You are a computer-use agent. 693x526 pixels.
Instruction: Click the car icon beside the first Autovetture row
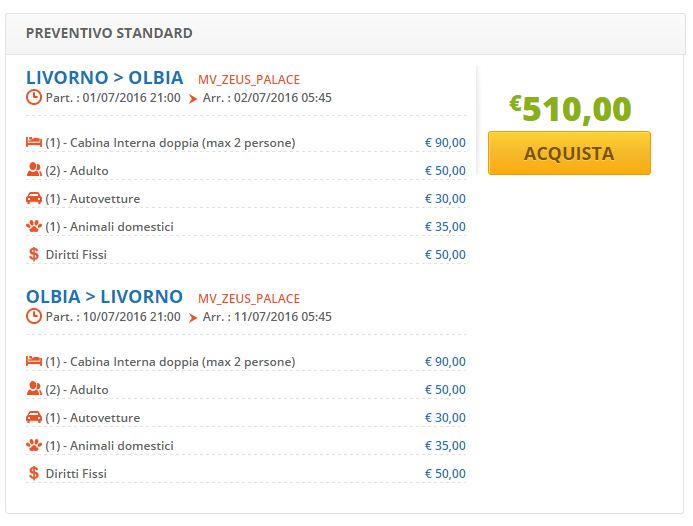coord(34,198)
